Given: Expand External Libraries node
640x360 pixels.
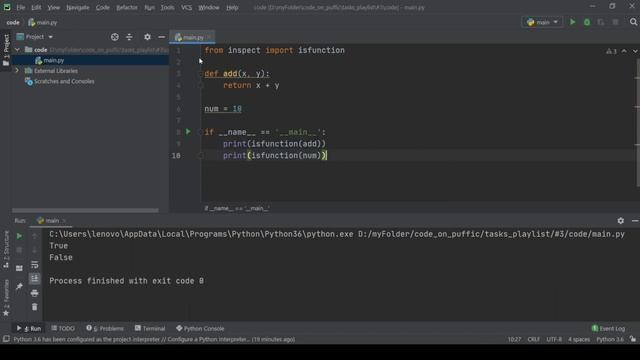Looking at the screenshot, I should point(17,71).
